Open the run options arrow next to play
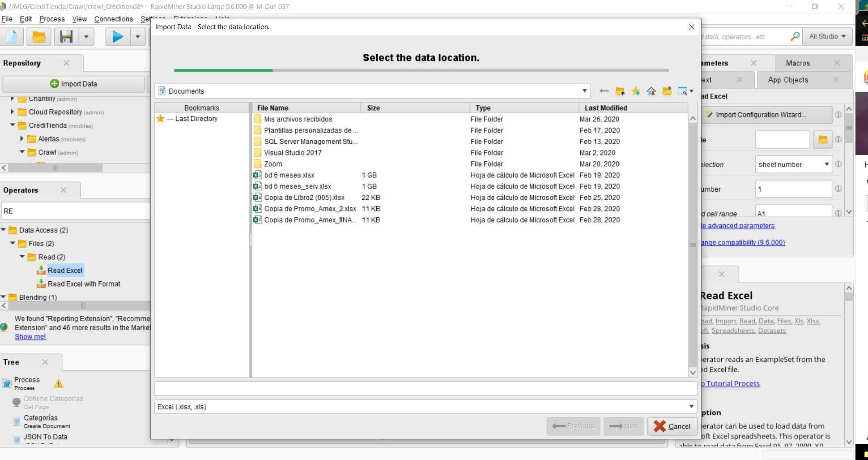 (138, 36)
